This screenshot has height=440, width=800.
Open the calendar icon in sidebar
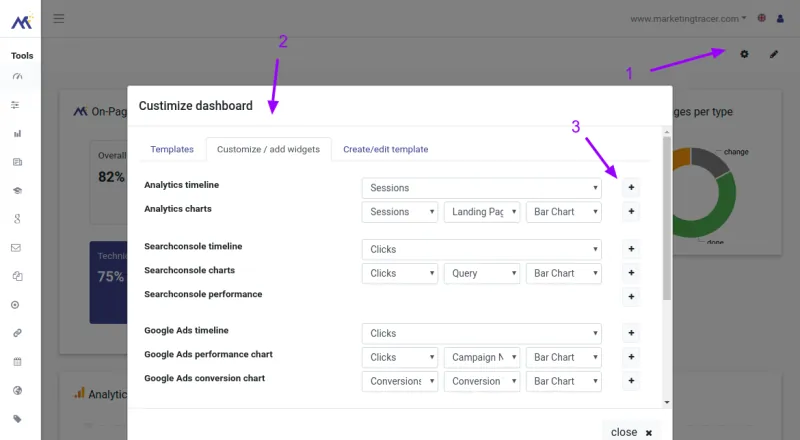17,362
